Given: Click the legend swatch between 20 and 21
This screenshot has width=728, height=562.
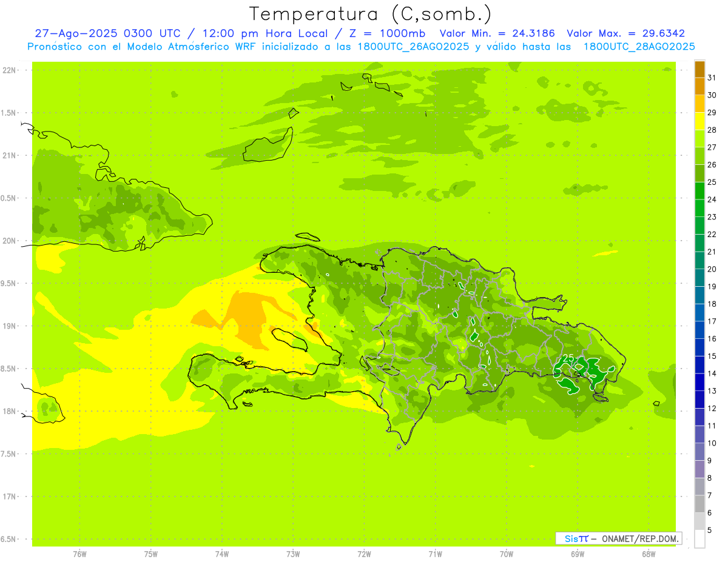Looking at the screenshot, I should tap(699, 260).
